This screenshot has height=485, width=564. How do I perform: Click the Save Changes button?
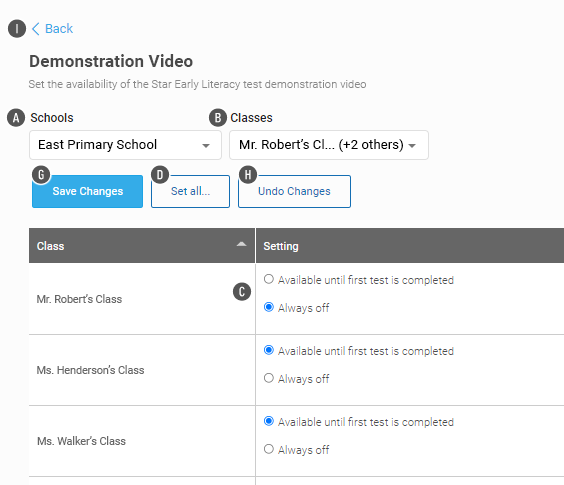[87, 191]
